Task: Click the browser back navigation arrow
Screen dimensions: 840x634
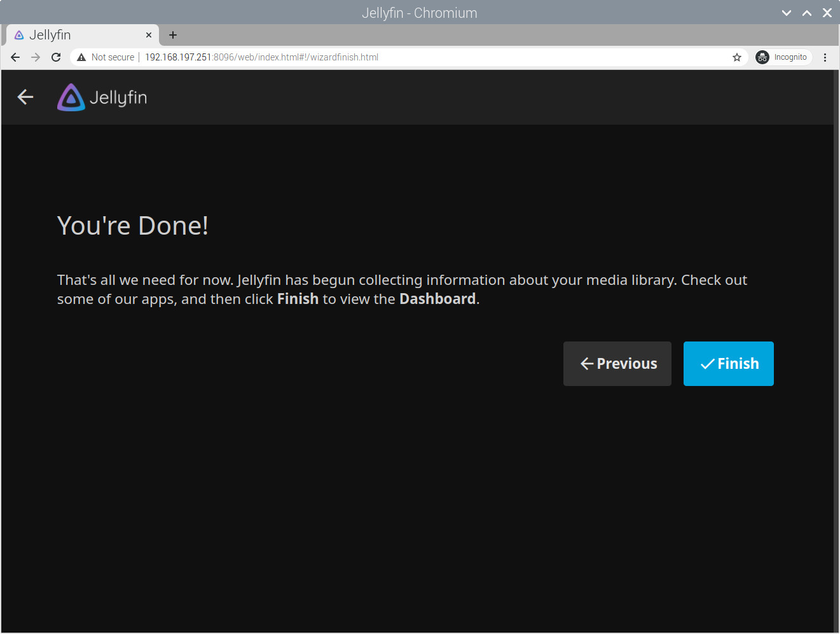Action: pos(15,57)
